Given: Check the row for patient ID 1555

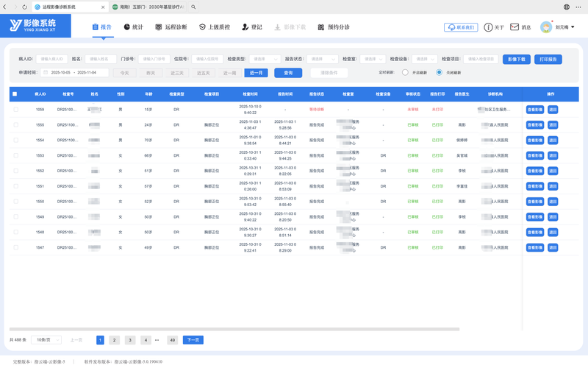Looking at the screenshot, I should 15,125.
